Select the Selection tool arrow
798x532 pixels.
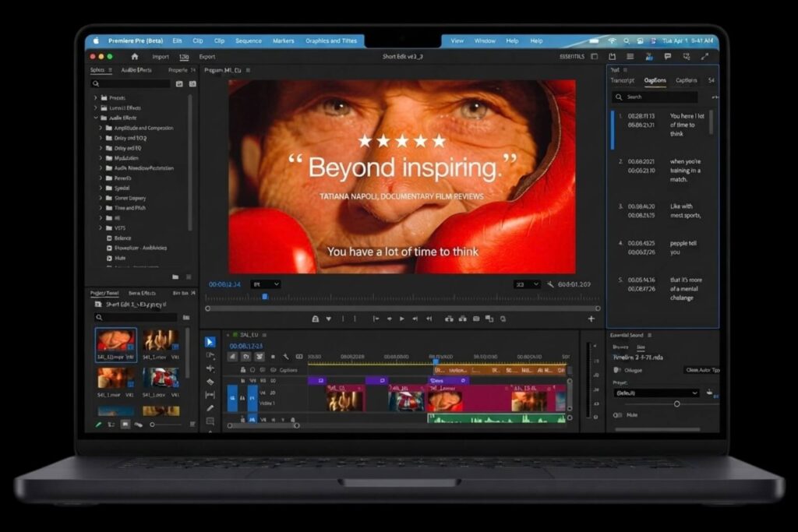point(210,342)
